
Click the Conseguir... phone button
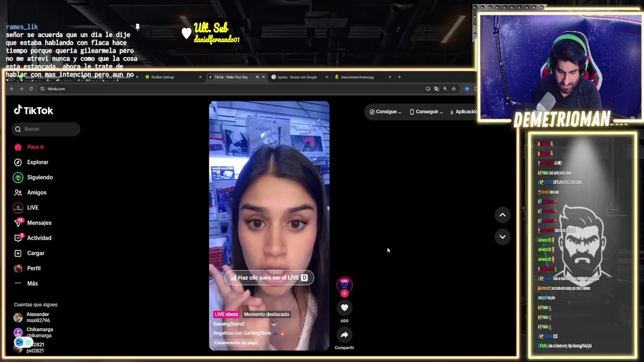click(426, 112)
